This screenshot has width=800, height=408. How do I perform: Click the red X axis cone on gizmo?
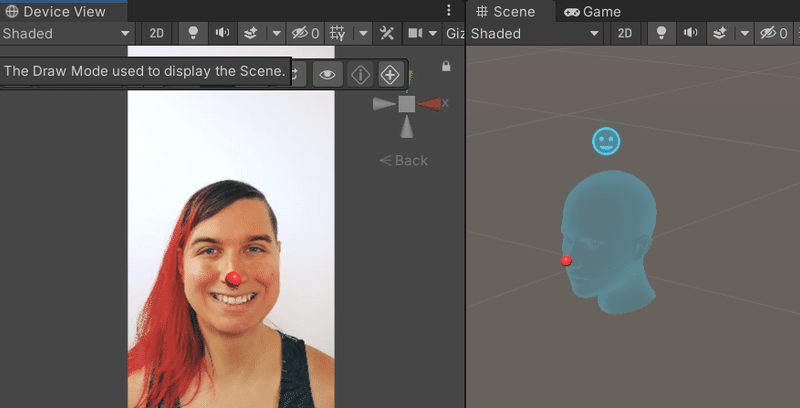click(x=429, y=104)
